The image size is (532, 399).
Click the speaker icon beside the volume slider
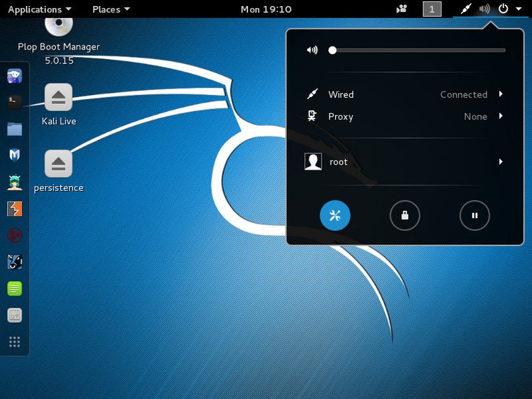coord(312,50)
